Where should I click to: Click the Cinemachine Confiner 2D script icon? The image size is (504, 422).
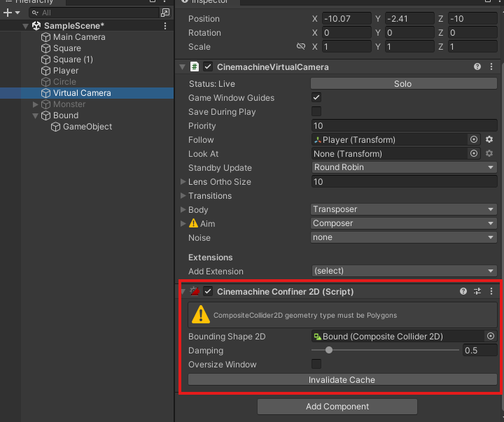tap(195, 291)
